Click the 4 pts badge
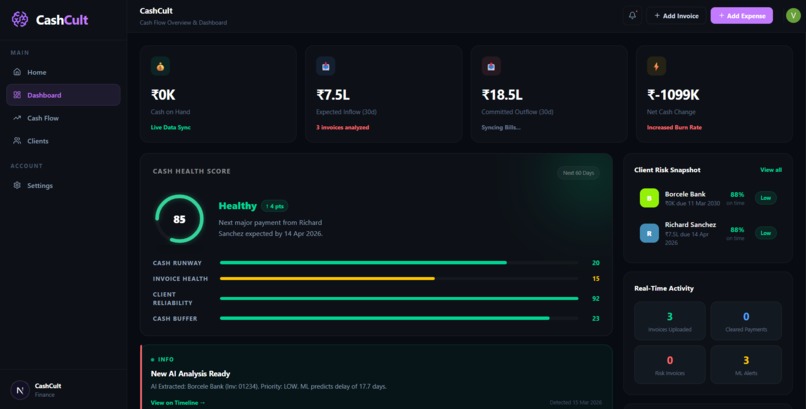The width and height of the screenshot is (806, 409). point(274,206)
